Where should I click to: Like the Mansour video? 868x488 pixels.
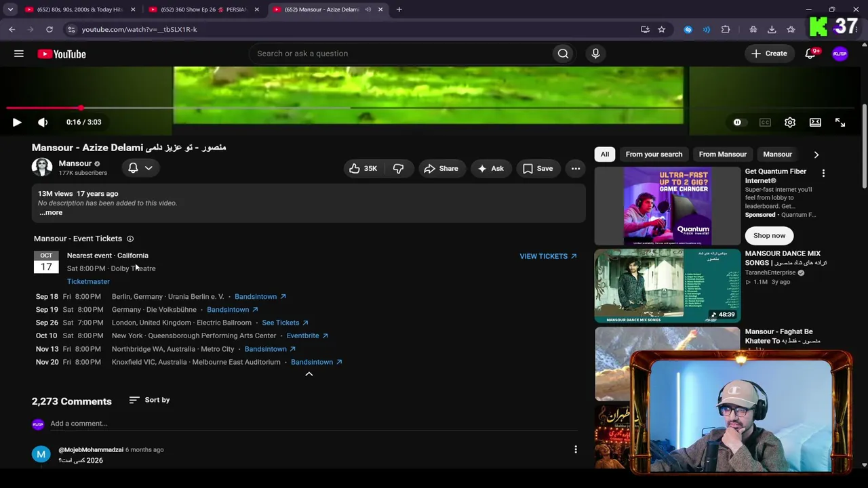(x=363, y=169)
